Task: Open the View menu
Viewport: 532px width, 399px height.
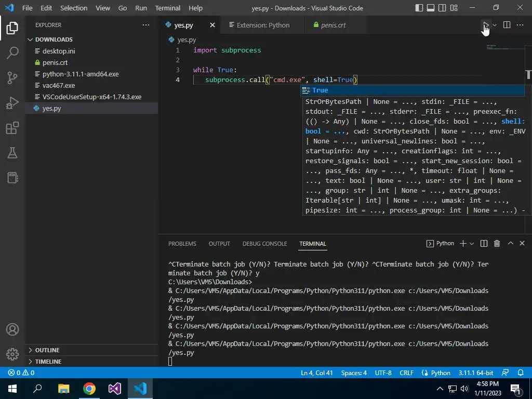Action: [103, 8]
